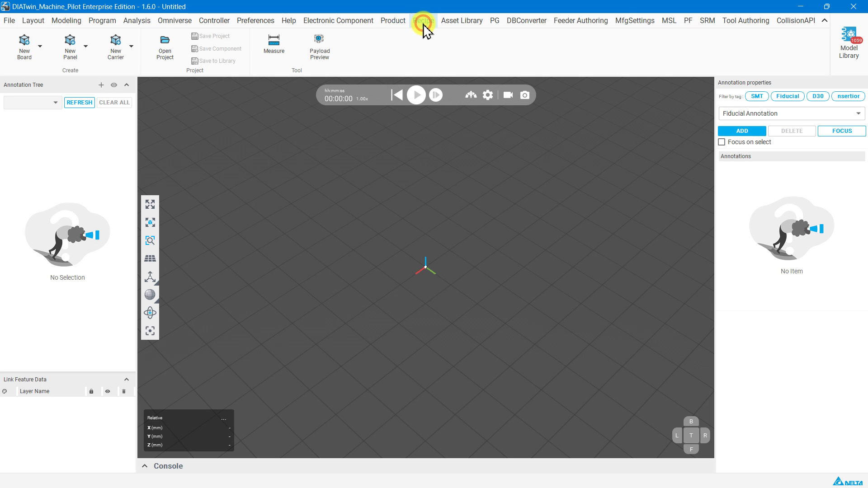Image resolution: width=868 pixels, height=488 pixels.
Task: Toggle SMT tag filter
Action: [757, 96]
